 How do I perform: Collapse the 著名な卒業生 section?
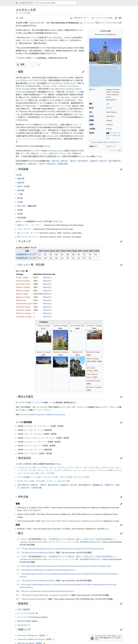coord(17,397)
